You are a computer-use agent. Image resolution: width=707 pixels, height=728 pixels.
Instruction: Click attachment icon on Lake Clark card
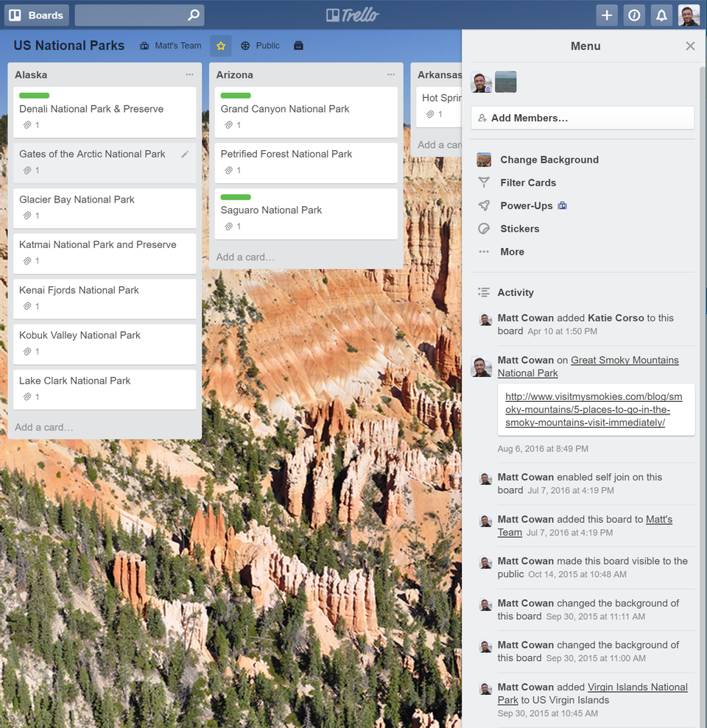click(x=27, y=397)
